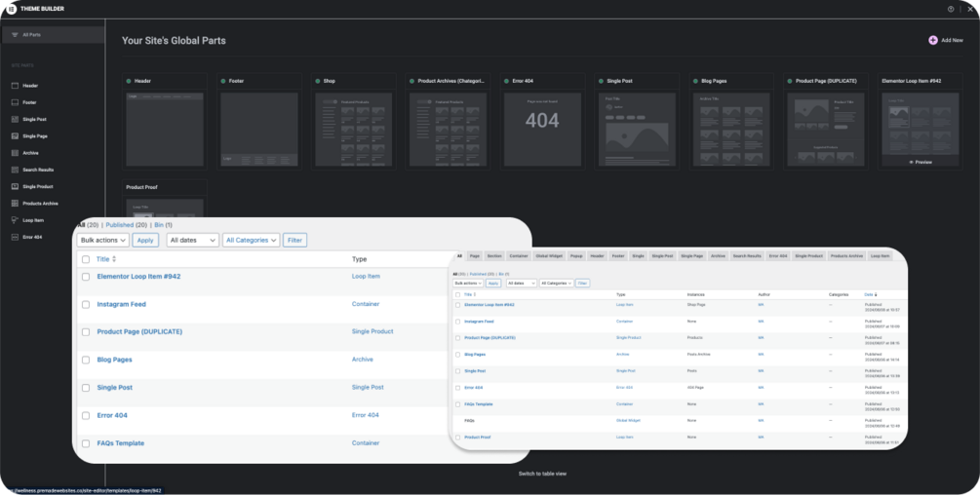980x495 pixels.
Task: Check Product Page (DUPLICATE) box in enlarged list
Action: tap(86, 332)
